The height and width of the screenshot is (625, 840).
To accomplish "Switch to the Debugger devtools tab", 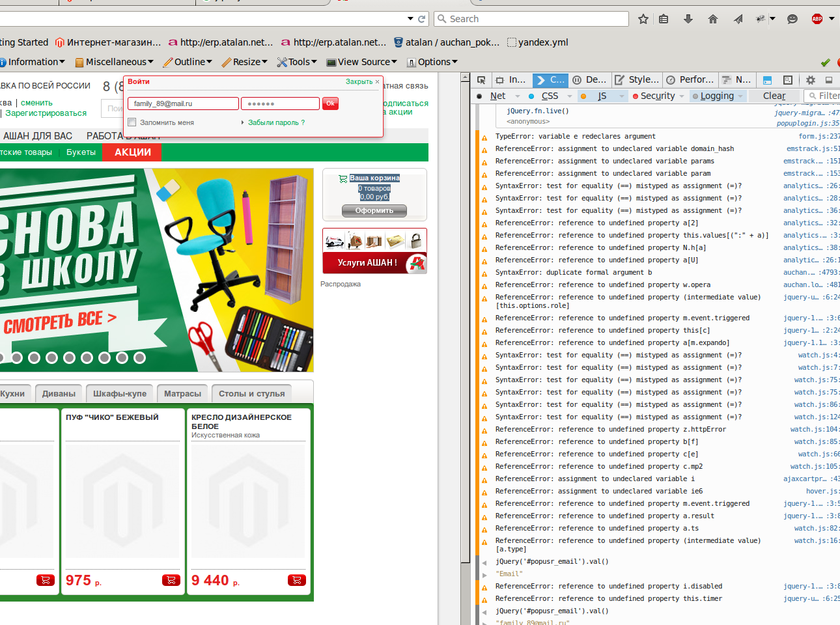I will coord(589,80).
